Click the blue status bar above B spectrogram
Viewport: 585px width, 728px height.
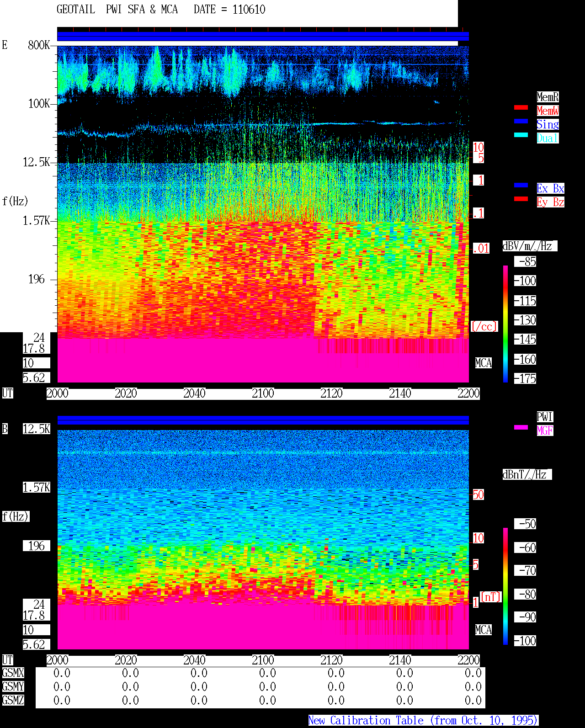[x=263, y=420]
